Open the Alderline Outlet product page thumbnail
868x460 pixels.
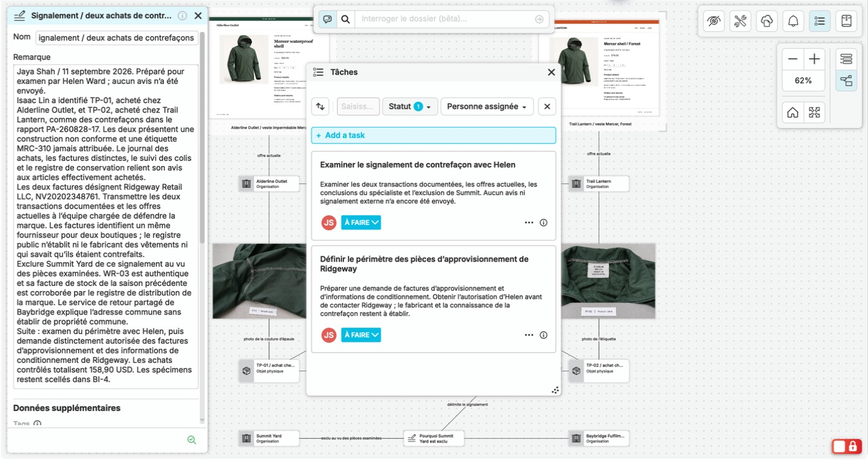coord(269,70)
